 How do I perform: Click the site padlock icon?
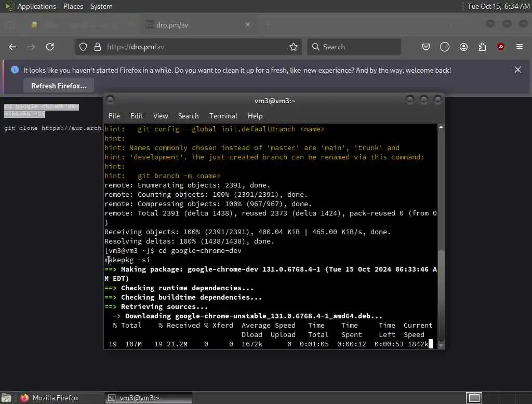click(98, 47)
